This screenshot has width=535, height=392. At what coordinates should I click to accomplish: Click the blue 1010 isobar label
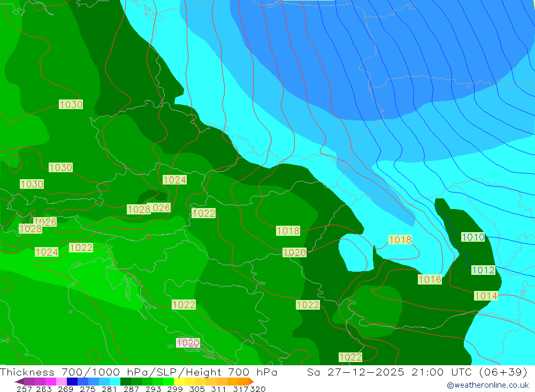473,237
